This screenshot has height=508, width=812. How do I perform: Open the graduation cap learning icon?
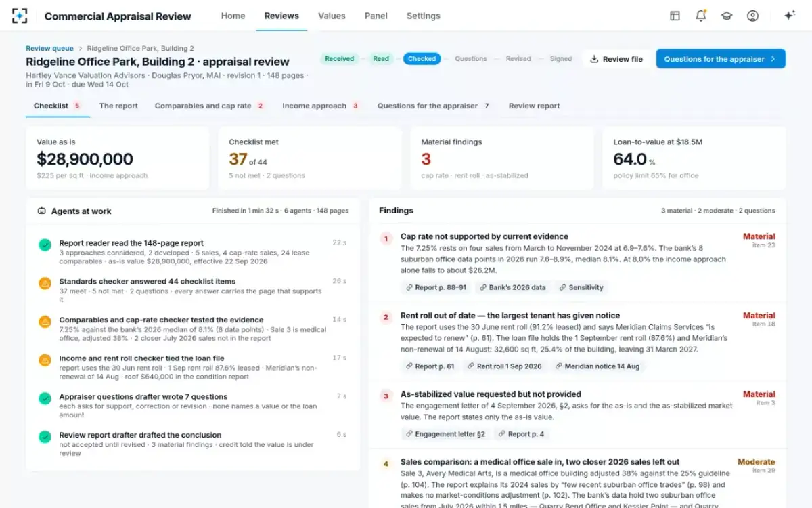pyautogui.click(x=727, y=16)
